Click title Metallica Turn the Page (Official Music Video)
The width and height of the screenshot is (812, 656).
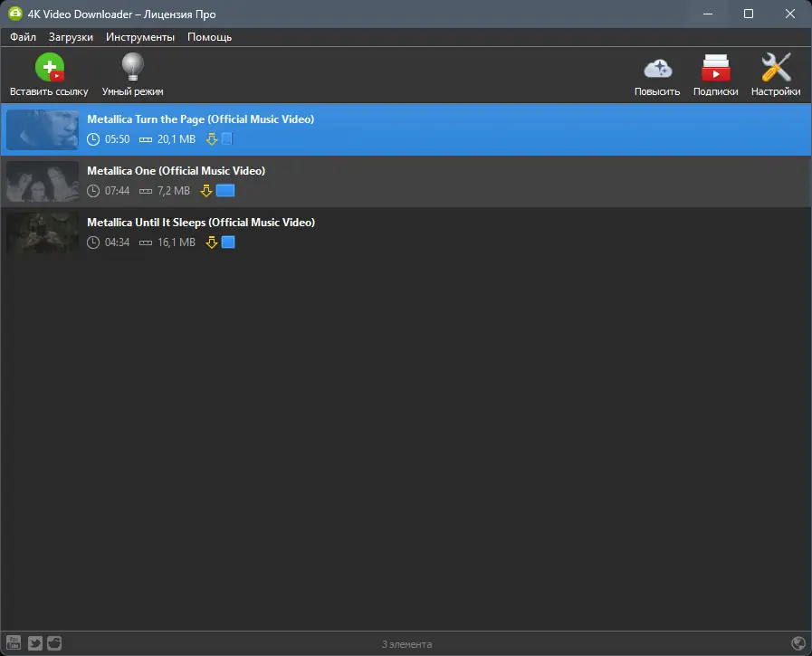click(x=200, y=119)
